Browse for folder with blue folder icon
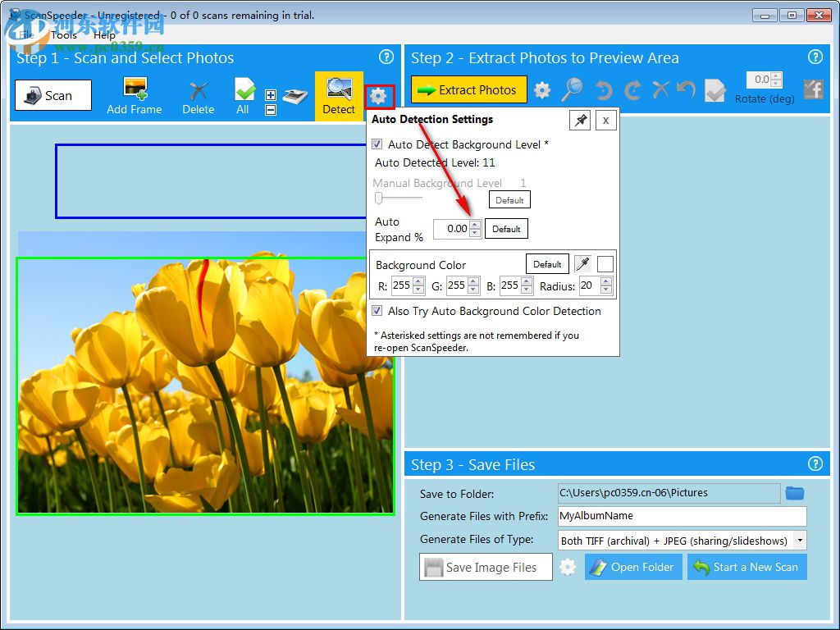The width and height of the screenshot is (840, 630). click(x=794, y=493)
